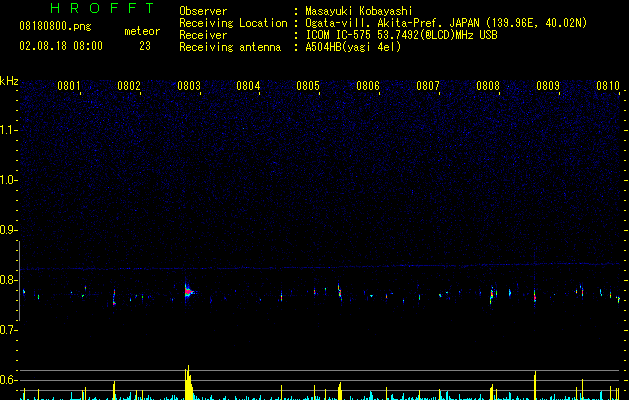The image size is (629, 400).
Task: Click the Receiving antenna label
Action: pyautogui.click(x=230, y=47)
